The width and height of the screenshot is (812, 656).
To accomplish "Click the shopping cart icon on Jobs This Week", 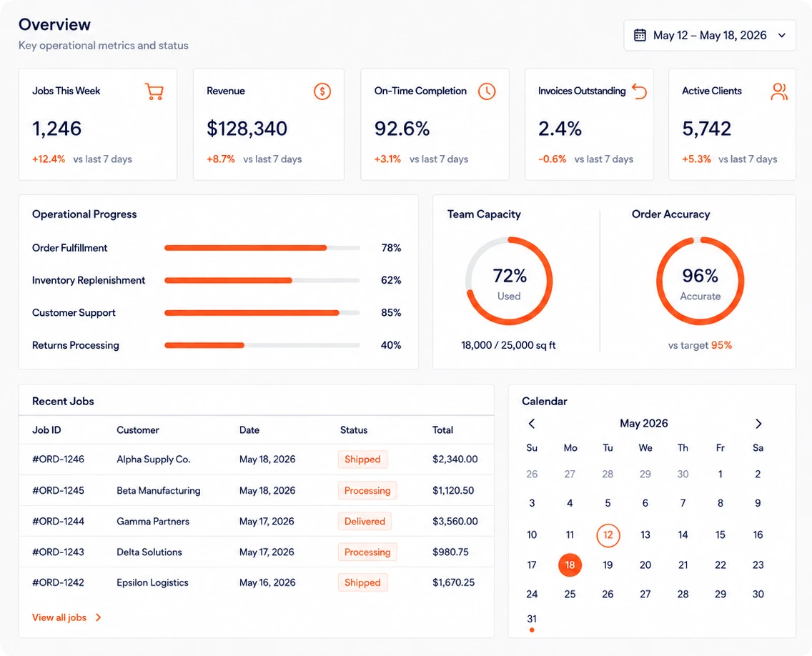I will 154,91.
